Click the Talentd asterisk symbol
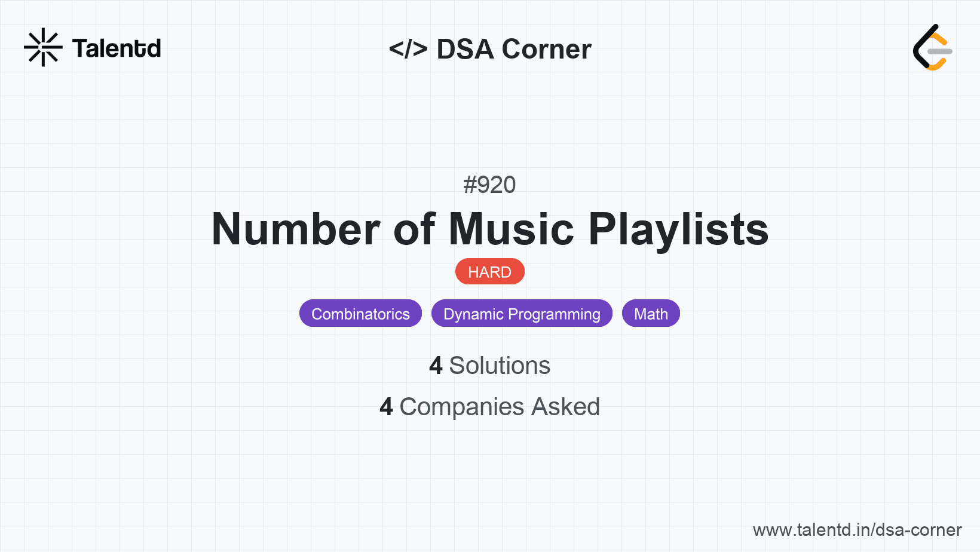 43,47
